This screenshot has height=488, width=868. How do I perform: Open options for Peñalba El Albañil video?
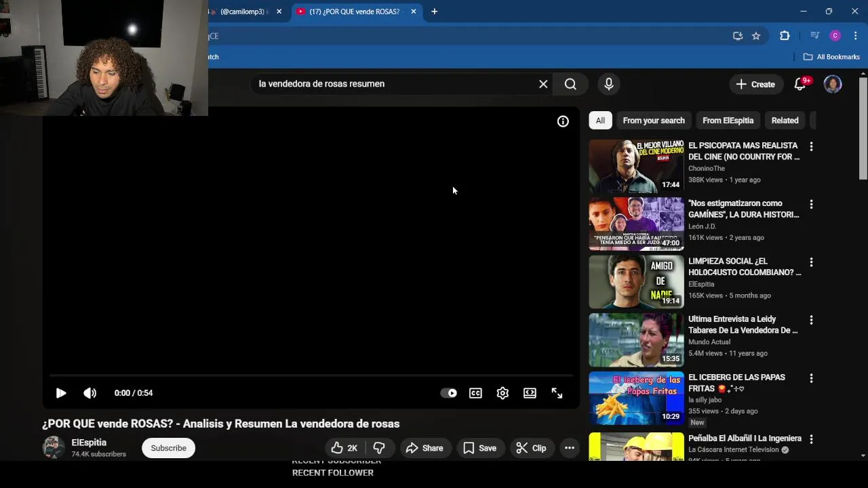pyautogui.click(x=811, y=439)
